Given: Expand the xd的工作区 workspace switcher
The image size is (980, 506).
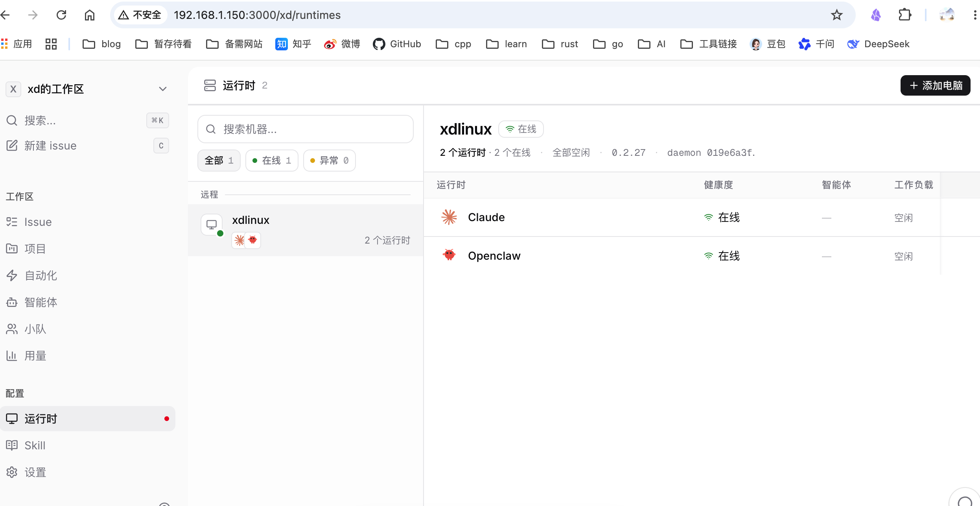Looking at the screenshot, I should (x=87, y=89).
